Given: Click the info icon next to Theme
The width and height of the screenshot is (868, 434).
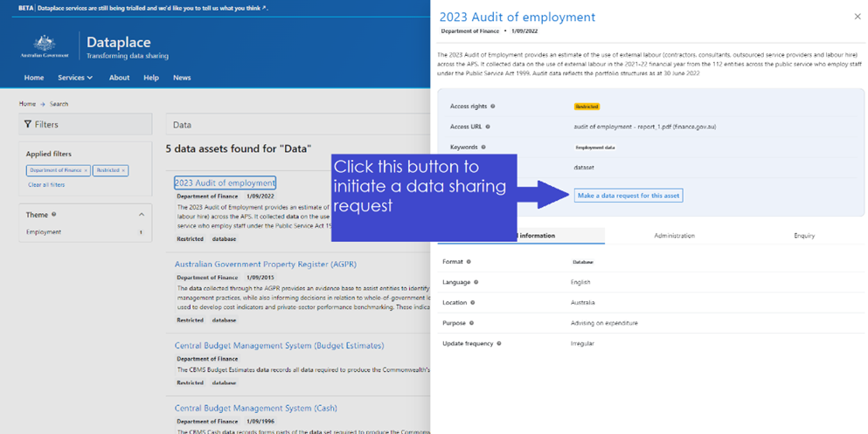Looking at the screenshot, I should pos(53,215).
